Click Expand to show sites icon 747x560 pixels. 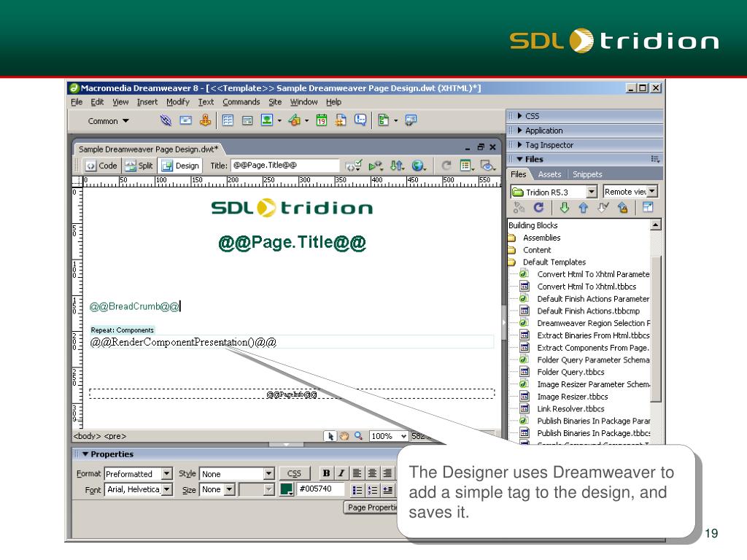click(648, 207)
